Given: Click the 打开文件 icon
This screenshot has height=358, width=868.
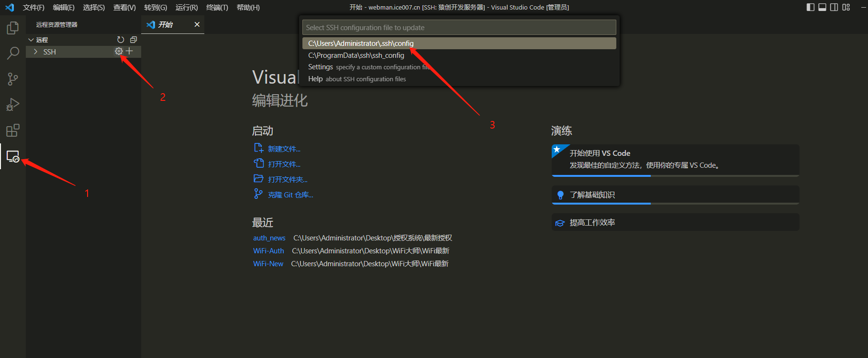Looking at the screenshot, I should (258, 163).
